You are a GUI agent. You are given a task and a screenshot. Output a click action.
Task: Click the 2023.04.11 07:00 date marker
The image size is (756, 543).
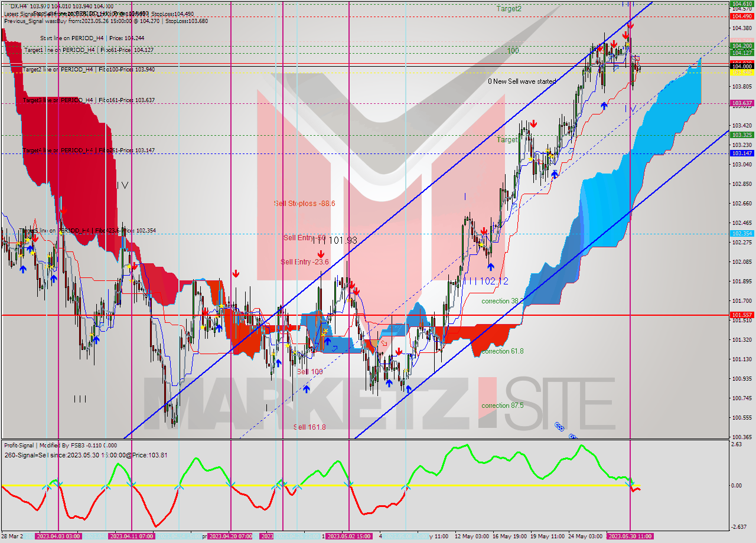coord(132,537)
